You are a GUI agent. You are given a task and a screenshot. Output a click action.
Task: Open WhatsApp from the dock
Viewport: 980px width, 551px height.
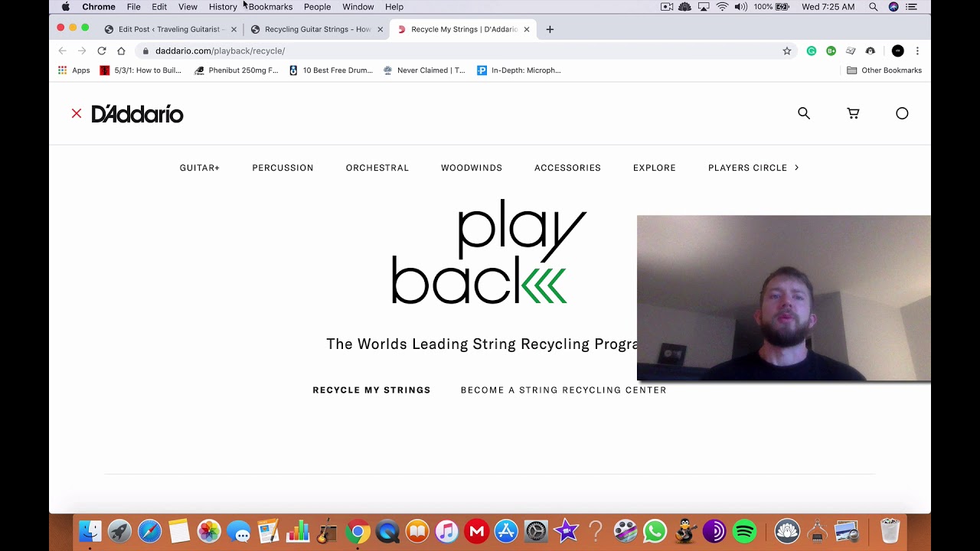(x=655, y=530)
